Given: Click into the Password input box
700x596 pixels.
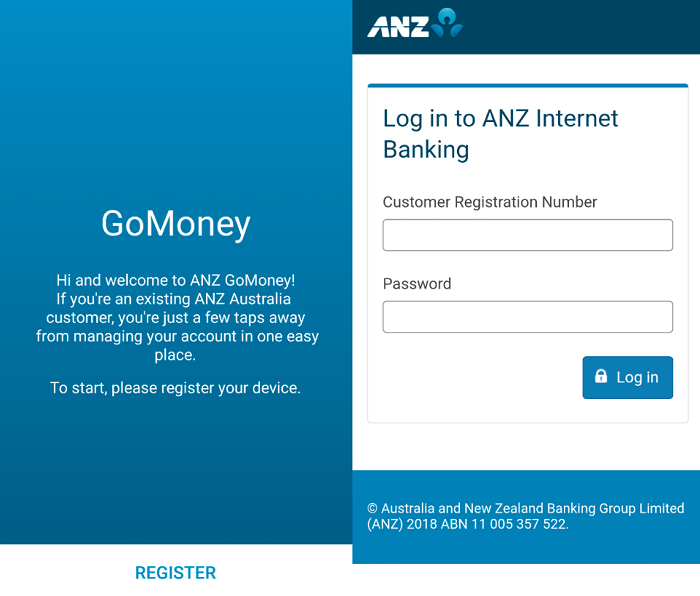Looking at the screenshot, I should tap(527, 317).
